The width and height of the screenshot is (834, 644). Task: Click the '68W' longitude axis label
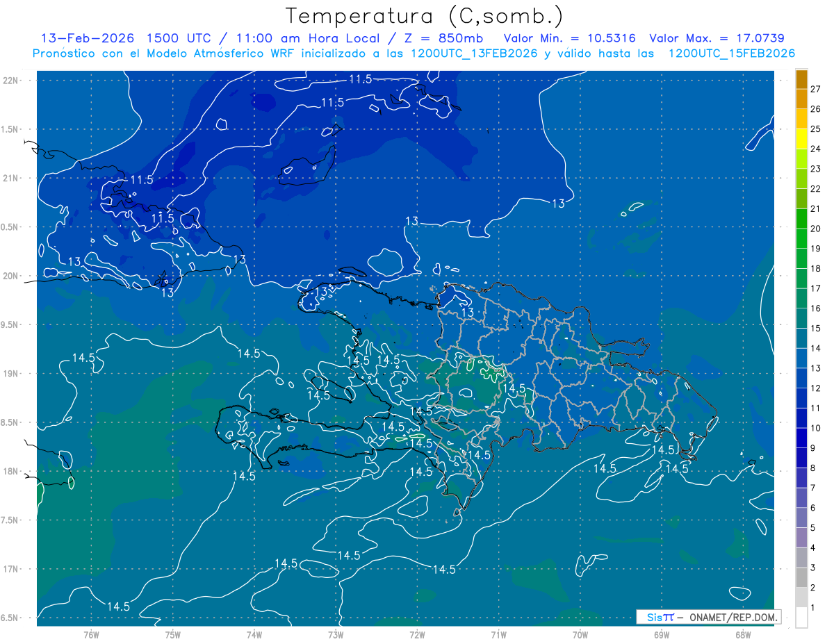point(743,634)
